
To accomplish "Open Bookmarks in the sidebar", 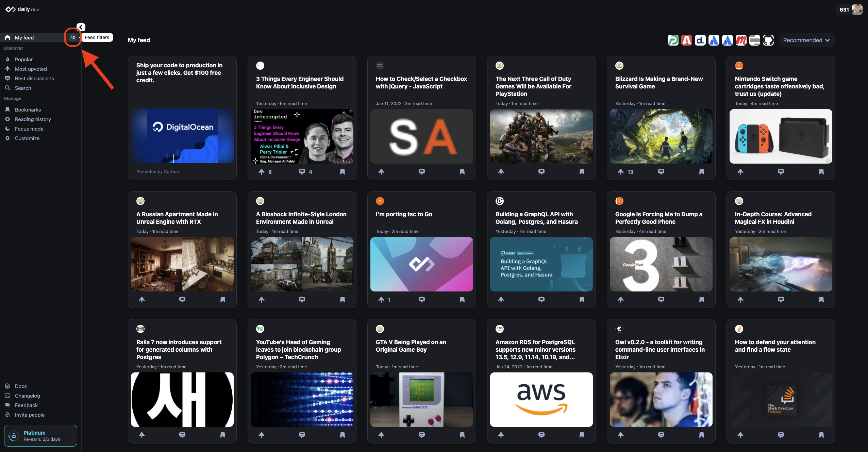I will tap(28, 110).
